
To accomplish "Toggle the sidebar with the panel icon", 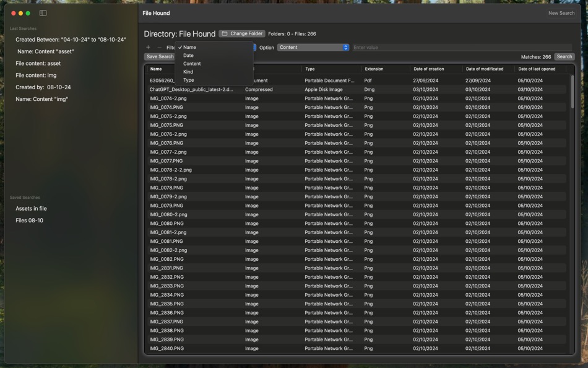I will [43, 13].
